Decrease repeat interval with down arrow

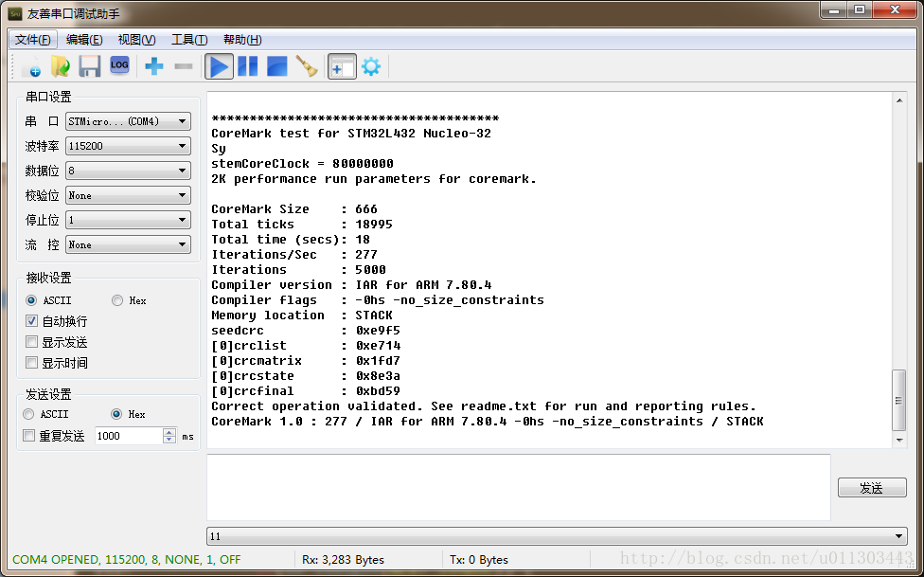tap(169, 441)
